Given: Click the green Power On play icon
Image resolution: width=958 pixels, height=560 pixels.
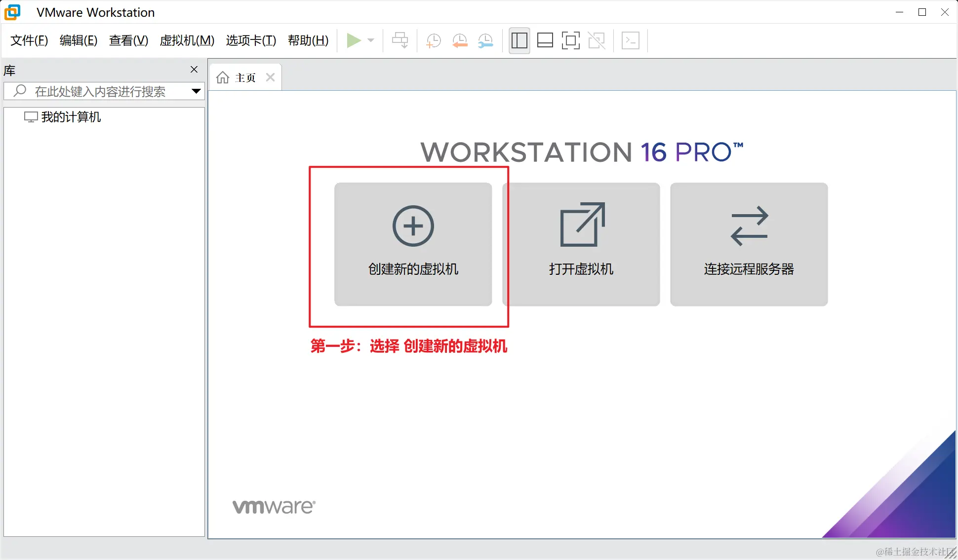Looking at the screenshot, I should [354, 40].
